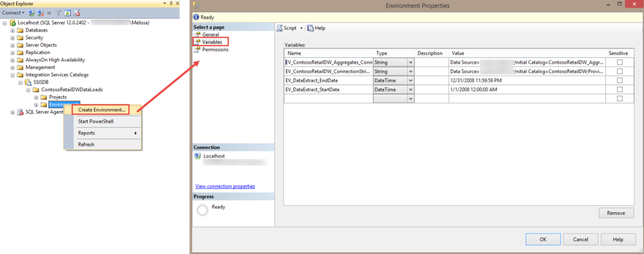Viewport: 644px width, 254px height.
Task: Click the Databases folder icon
Action: 20,30
